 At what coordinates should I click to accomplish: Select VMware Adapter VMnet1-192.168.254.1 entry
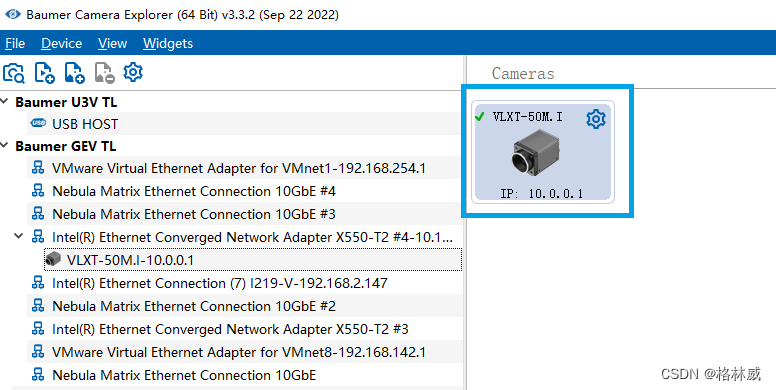(x=245, y=168)
